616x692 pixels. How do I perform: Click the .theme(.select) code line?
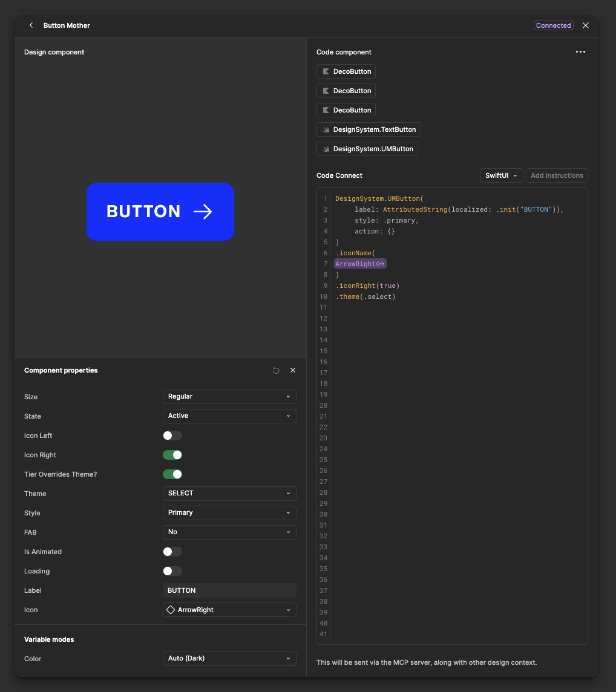click(365, 296)
